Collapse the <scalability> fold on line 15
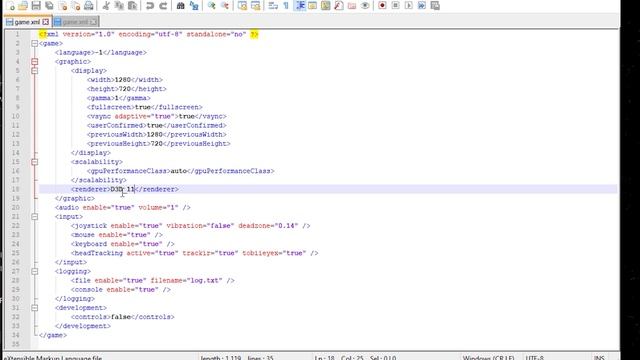This screenshot has height=360, width=640. pyautogui.click(x=35, y=162)
